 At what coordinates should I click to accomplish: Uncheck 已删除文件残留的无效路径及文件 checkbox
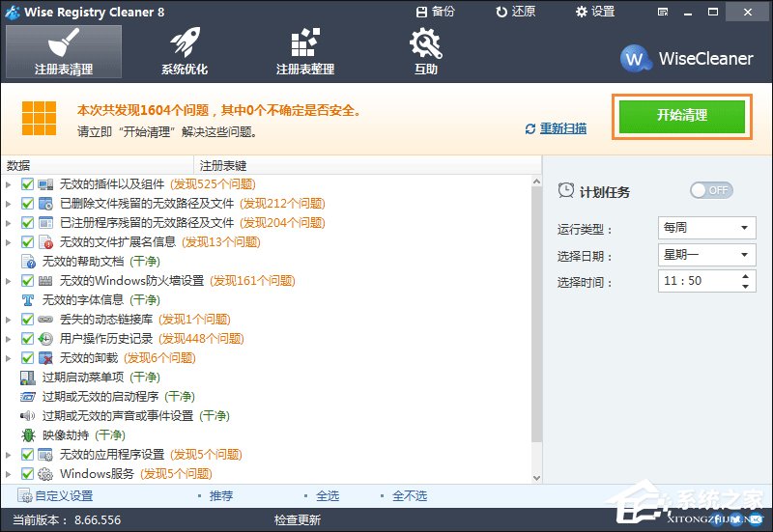pyautogui.click(x=28, y=204)
